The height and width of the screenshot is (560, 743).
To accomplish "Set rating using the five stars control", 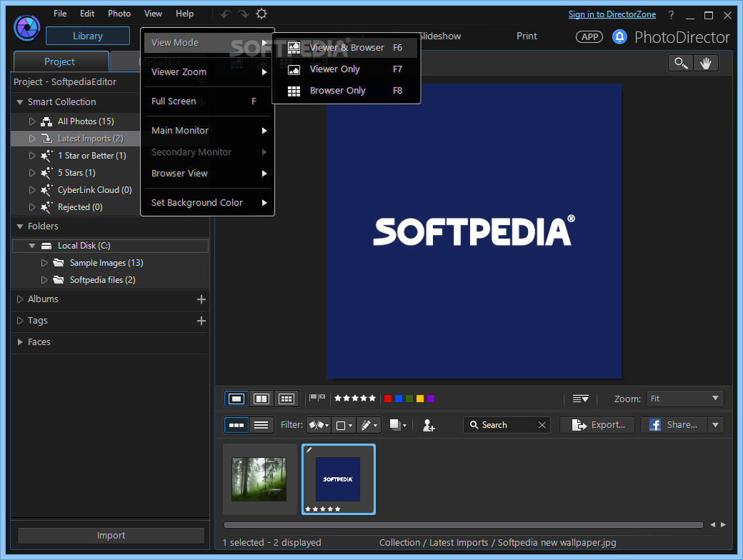I will click(x=355, y=399).
